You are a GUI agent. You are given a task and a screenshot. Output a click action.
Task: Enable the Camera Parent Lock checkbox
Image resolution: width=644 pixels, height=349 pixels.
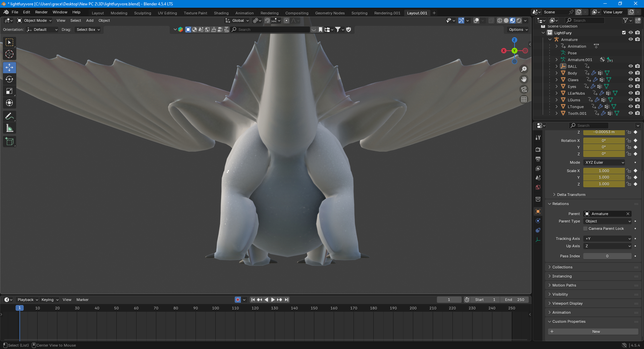pos(586,229)
